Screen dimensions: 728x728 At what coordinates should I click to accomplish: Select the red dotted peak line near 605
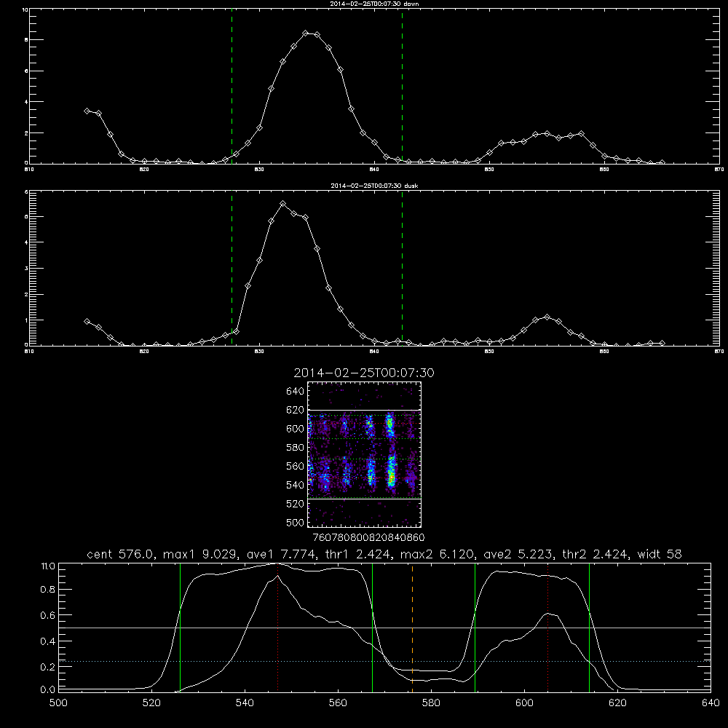pos(548,627)
